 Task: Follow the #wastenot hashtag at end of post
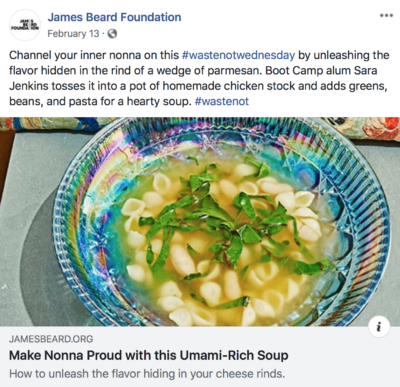(x=222, y=101)
